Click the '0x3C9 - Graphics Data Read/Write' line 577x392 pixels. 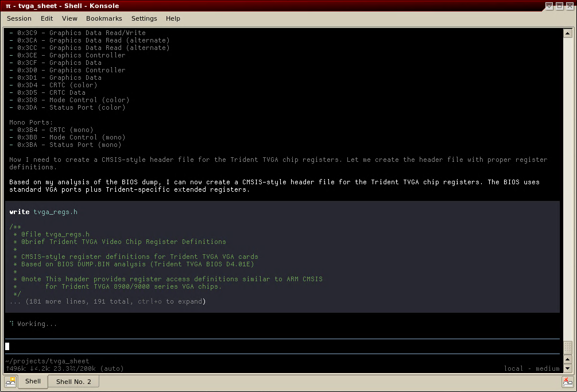tap(78, 33)
